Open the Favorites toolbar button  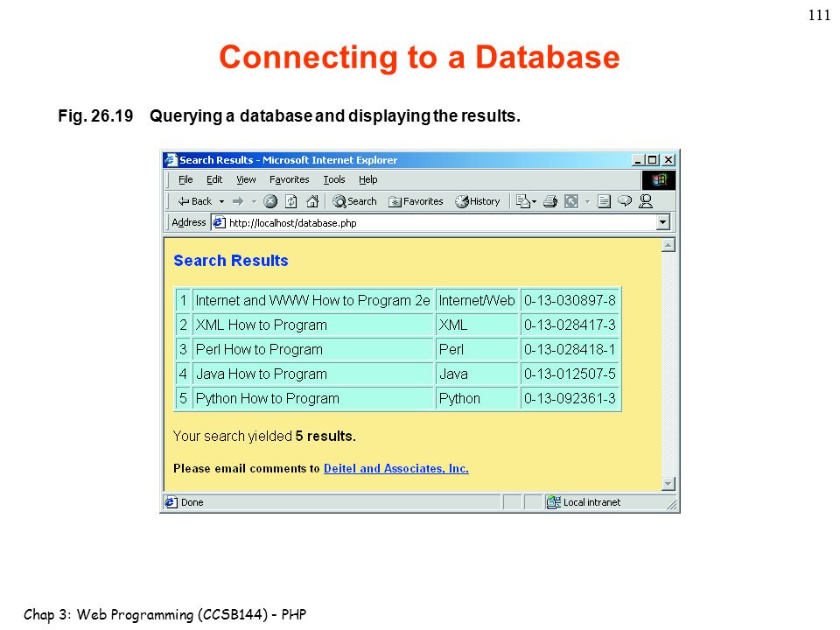point(416,201)
